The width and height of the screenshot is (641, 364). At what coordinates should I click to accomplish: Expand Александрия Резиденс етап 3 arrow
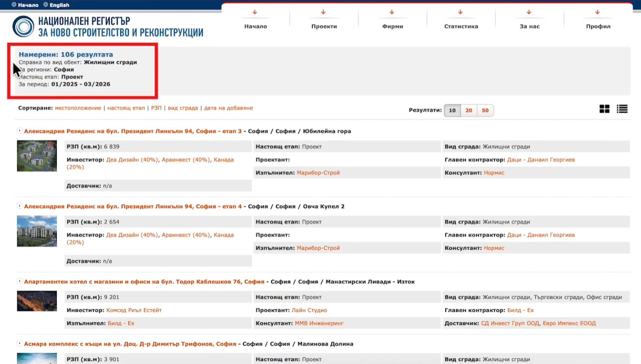(20, 131)
